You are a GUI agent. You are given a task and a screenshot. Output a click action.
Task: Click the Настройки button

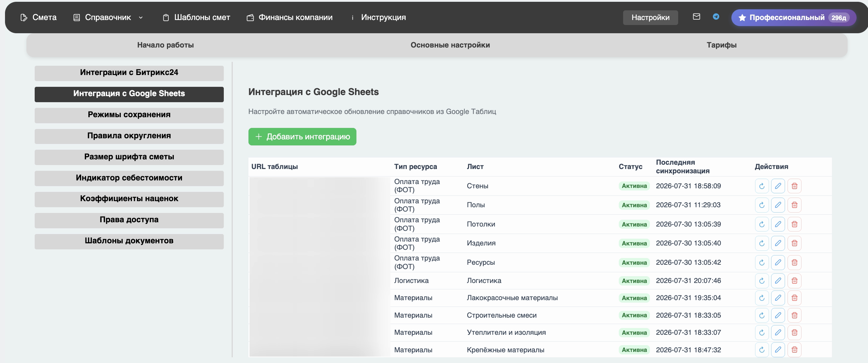click(650, 18)
